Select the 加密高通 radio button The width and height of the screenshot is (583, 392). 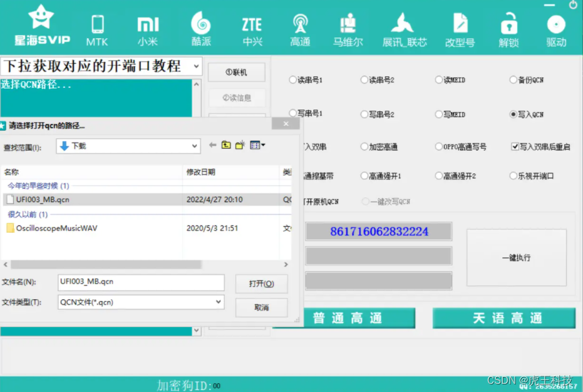(x=364, y=147)
